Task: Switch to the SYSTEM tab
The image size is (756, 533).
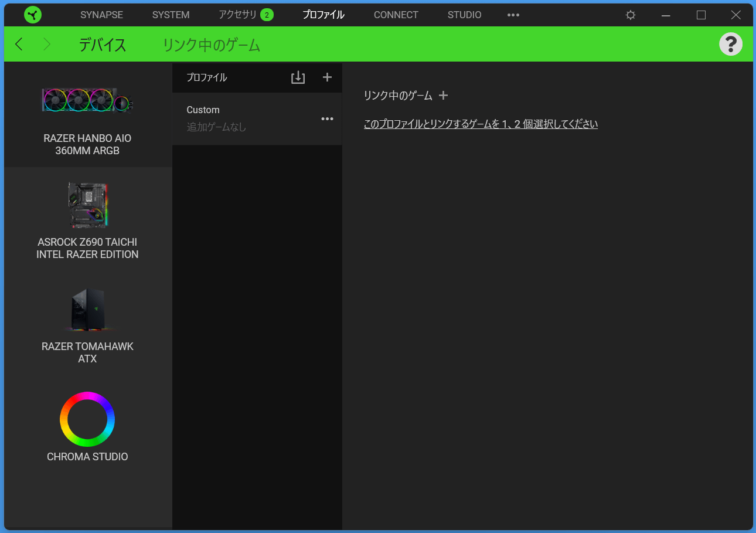Action: click(x=171, y=15)
